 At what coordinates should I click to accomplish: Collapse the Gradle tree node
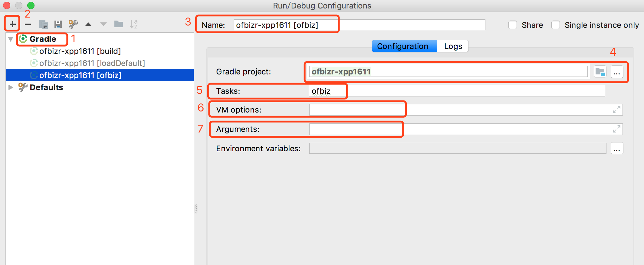point(11,39)
